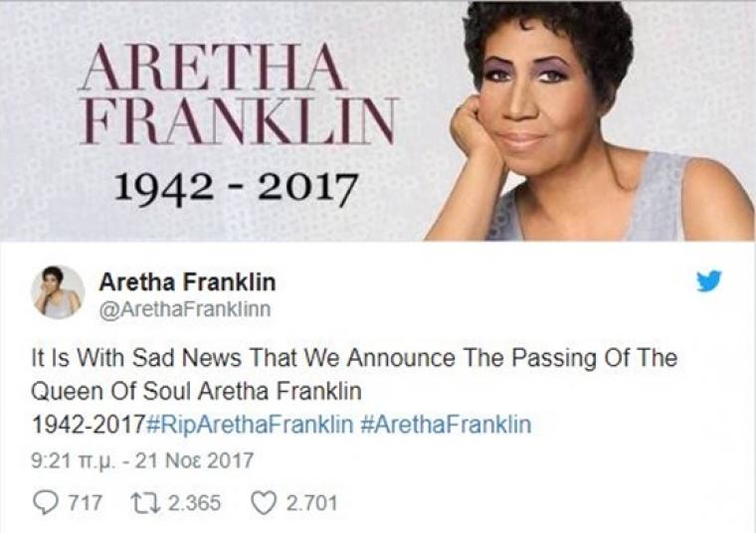Viewport: 756px width, 533px height.
Task: Click the "It Is With Sad News" line
Action: 354,358
